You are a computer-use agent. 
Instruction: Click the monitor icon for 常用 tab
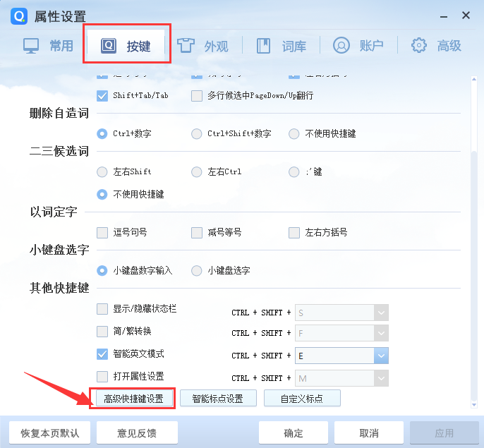point(31,46)
